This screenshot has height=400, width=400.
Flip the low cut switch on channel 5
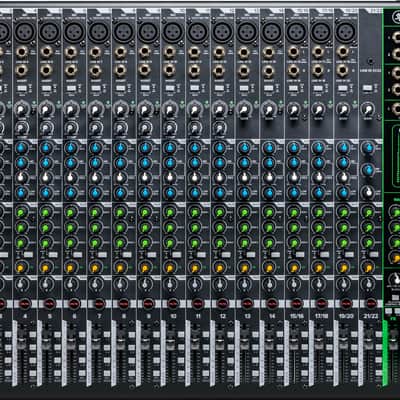[46, 89]
